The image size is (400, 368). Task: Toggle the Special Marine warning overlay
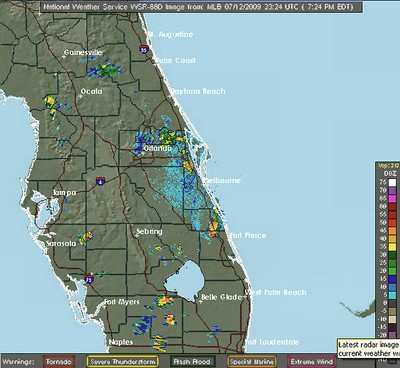tap(252, 362)
